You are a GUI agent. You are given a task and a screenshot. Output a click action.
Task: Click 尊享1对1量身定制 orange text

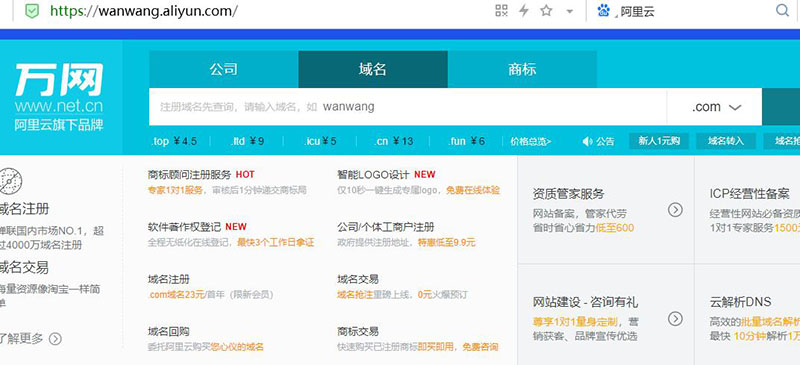[575, 322]
